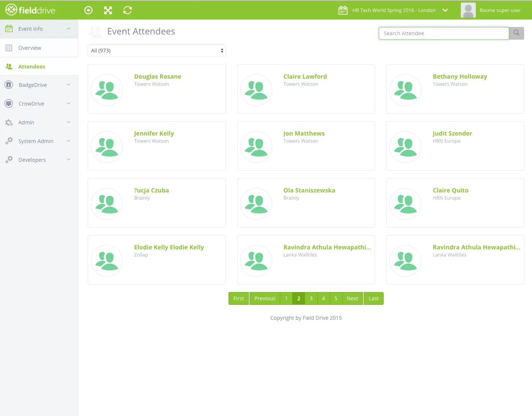Go to page 5
This screenshot has width=532, height=416.
coord(336,298)
